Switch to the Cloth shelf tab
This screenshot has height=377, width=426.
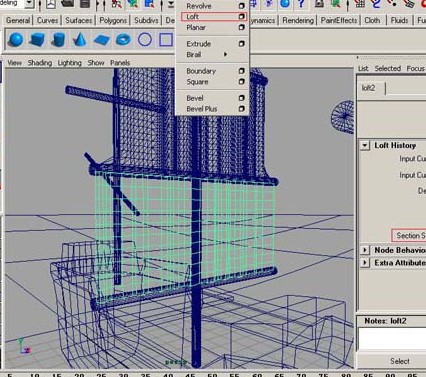[372, 20]
